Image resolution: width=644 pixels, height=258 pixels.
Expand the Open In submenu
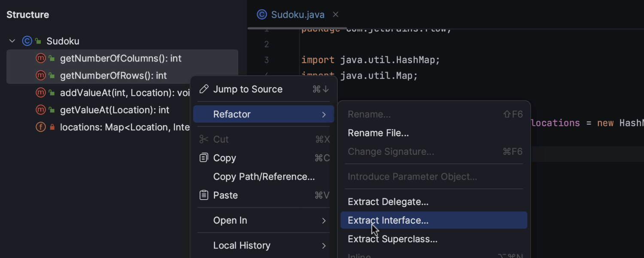(x=324, y=221)
